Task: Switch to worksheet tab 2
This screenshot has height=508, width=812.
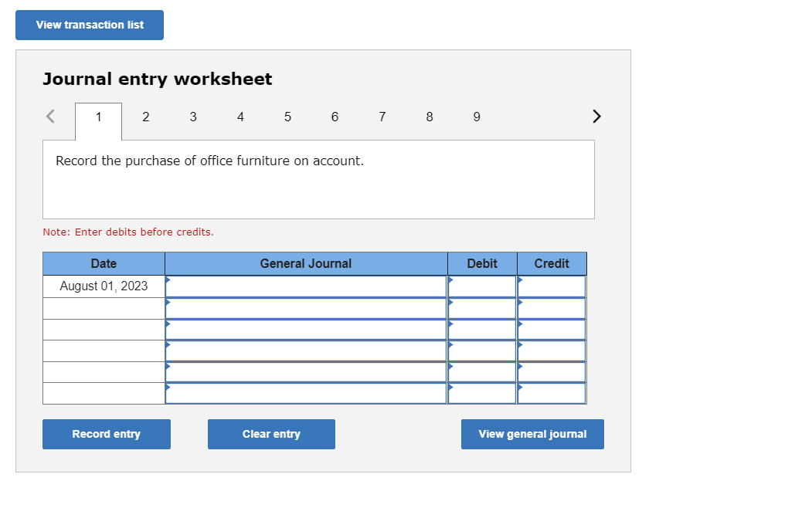Action: click(145, 117)
